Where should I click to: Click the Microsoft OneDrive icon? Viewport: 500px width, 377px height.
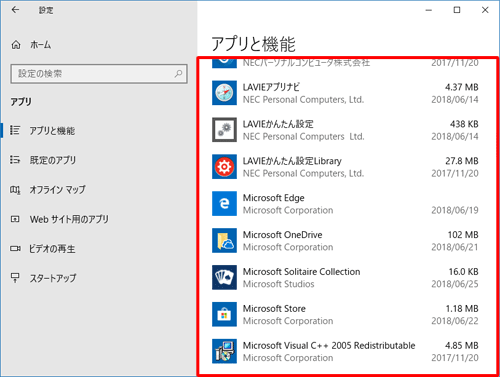[224, 241]
